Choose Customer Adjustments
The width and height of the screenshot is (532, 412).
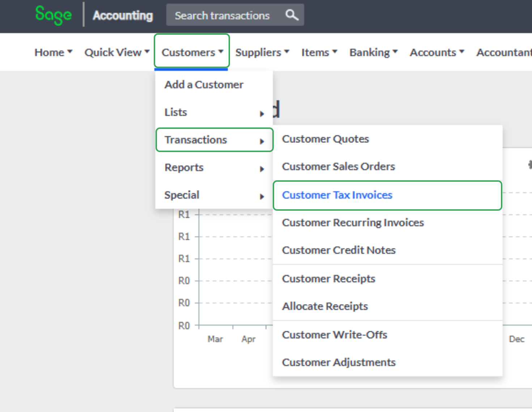pyautogui.click(x=388, y=362)
